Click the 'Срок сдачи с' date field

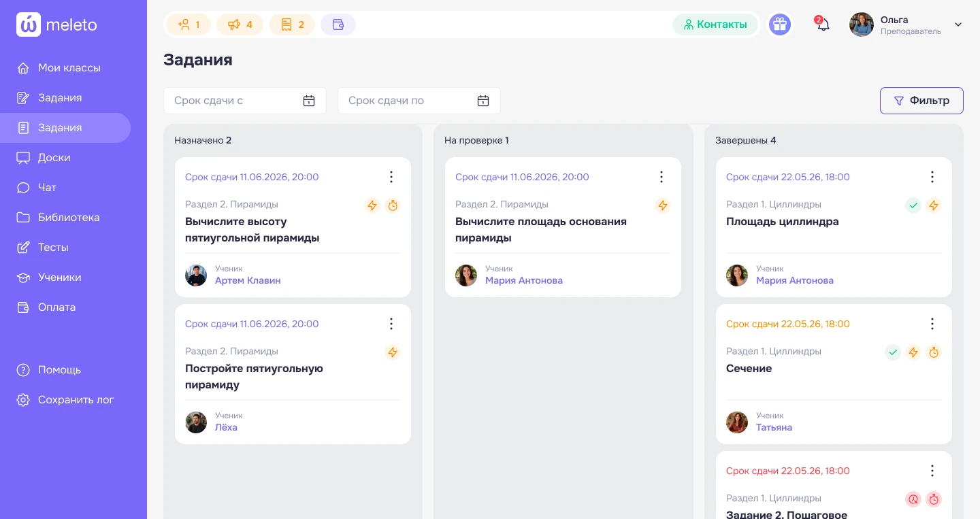[245, 101]
